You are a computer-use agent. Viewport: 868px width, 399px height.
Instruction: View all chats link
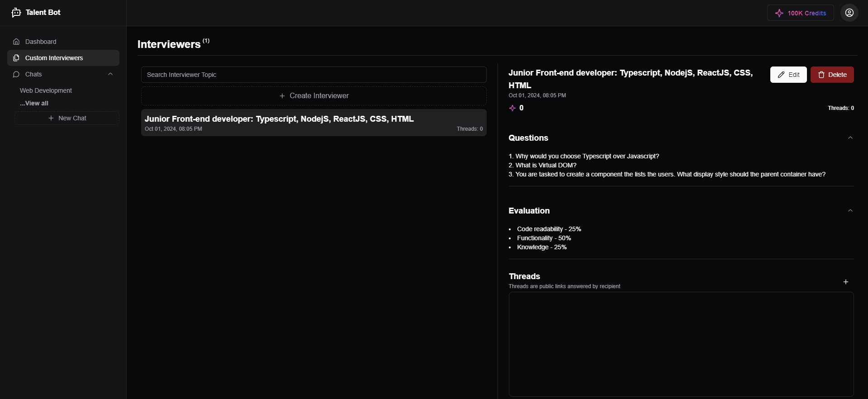34,103
